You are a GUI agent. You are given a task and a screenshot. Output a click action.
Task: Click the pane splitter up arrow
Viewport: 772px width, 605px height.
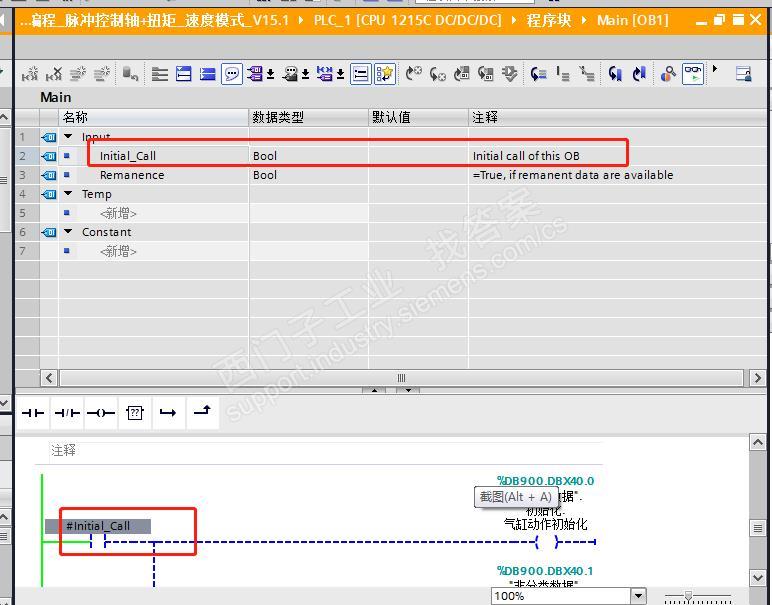374,390
